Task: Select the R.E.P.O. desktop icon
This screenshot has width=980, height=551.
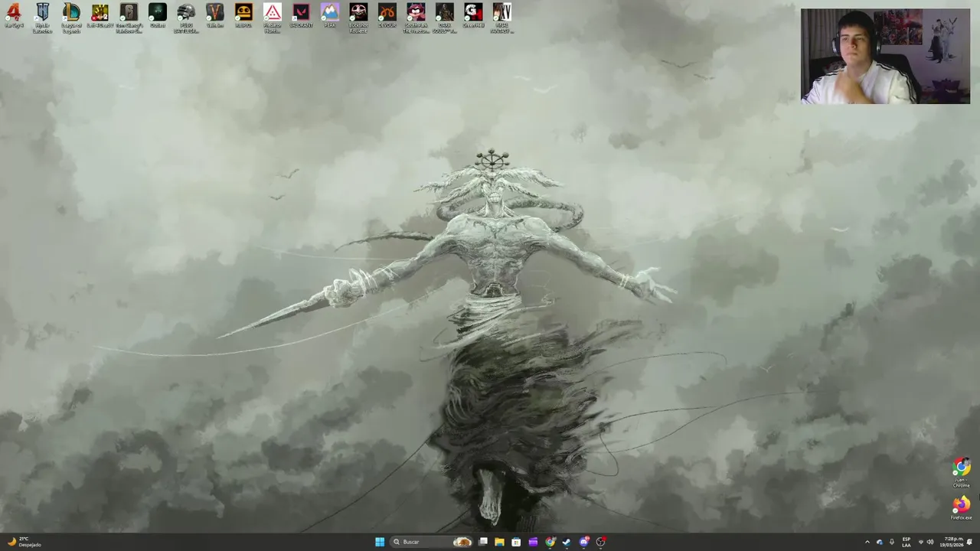Action: (x=243, y=16)
